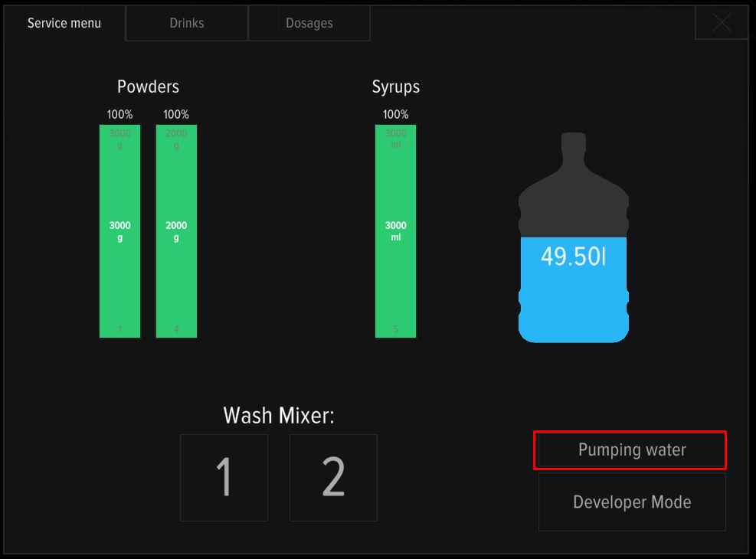
Task: Close the service menu with the X
Action: tap(722, 23)
